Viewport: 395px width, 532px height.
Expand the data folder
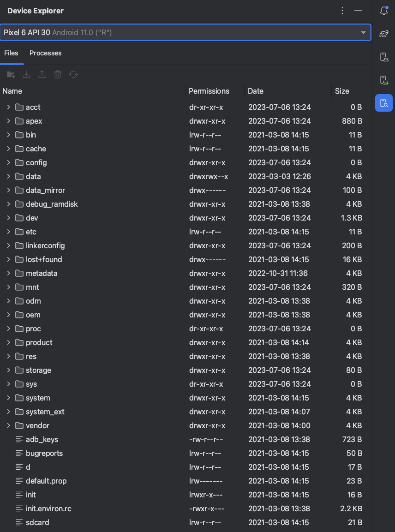tap(8, 176)
